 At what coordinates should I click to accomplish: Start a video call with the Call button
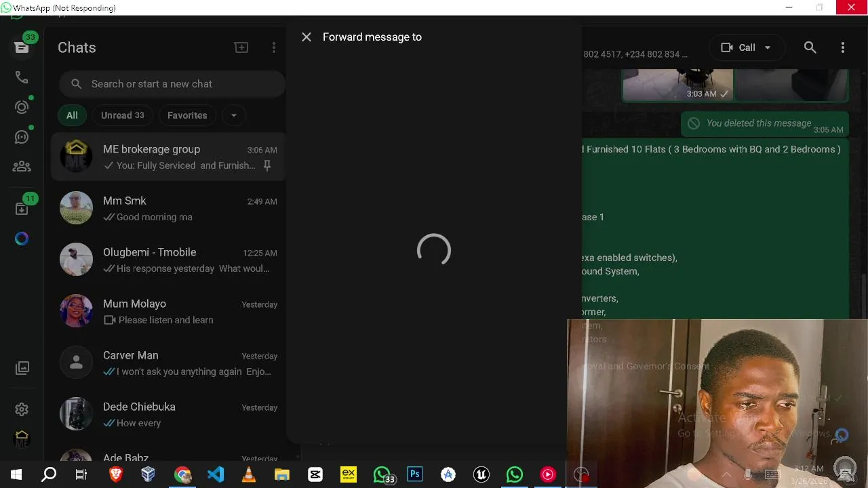tap(738, 47)
